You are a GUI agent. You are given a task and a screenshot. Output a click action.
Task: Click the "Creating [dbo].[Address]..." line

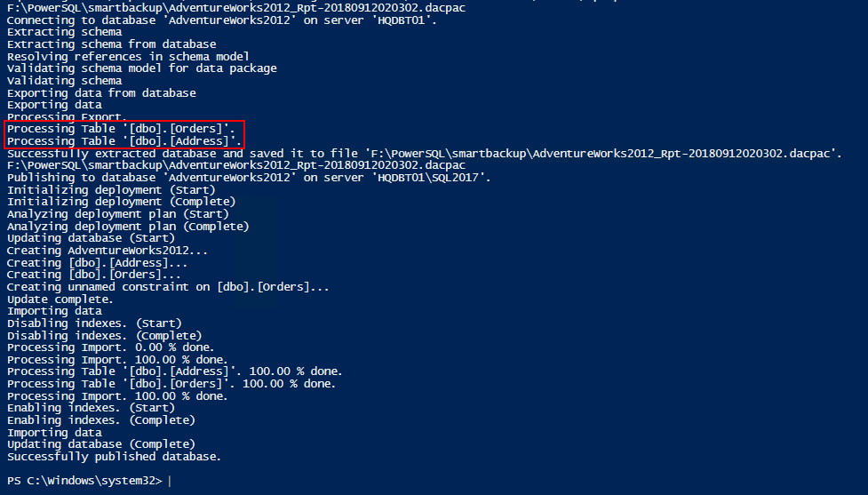(x=98, y=263)
